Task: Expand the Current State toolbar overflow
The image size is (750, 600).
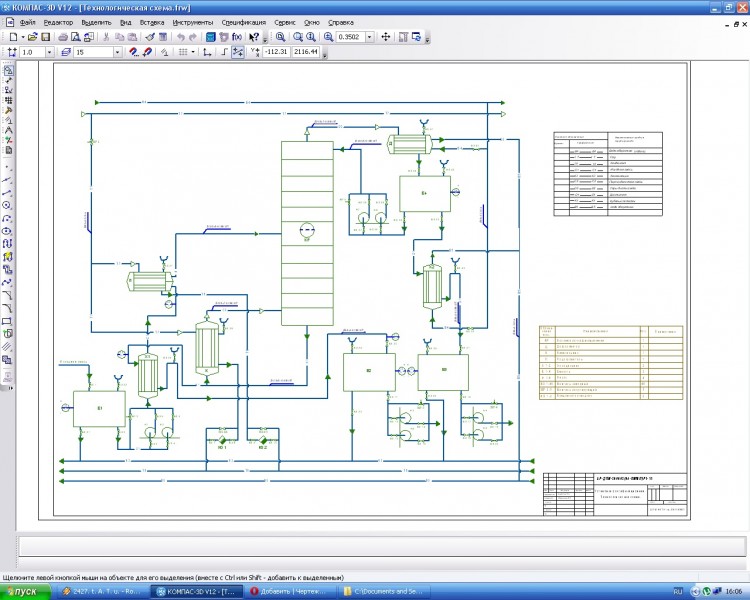Action: (325, 54)
